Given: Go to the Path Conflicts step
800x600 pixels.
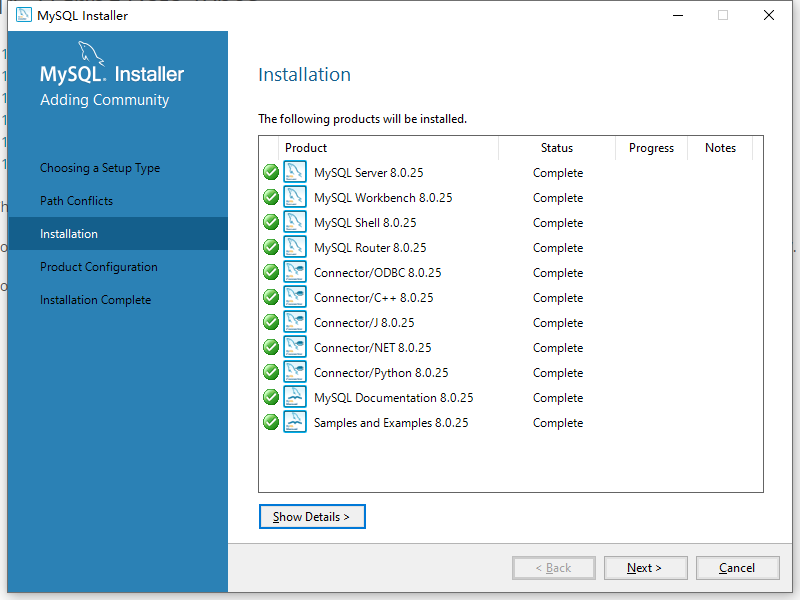Looking at the screenshot, I should (77, 201).
